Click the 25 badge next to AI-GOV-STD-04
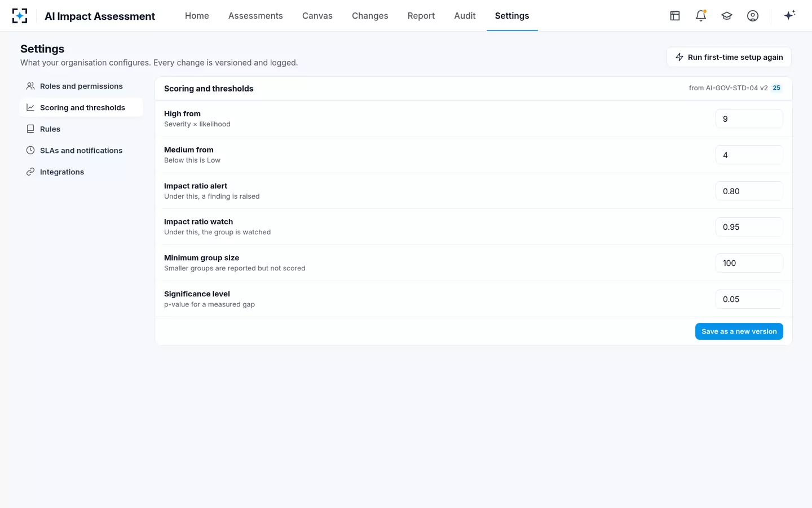812x508 pixels. [x=776, y=88]
